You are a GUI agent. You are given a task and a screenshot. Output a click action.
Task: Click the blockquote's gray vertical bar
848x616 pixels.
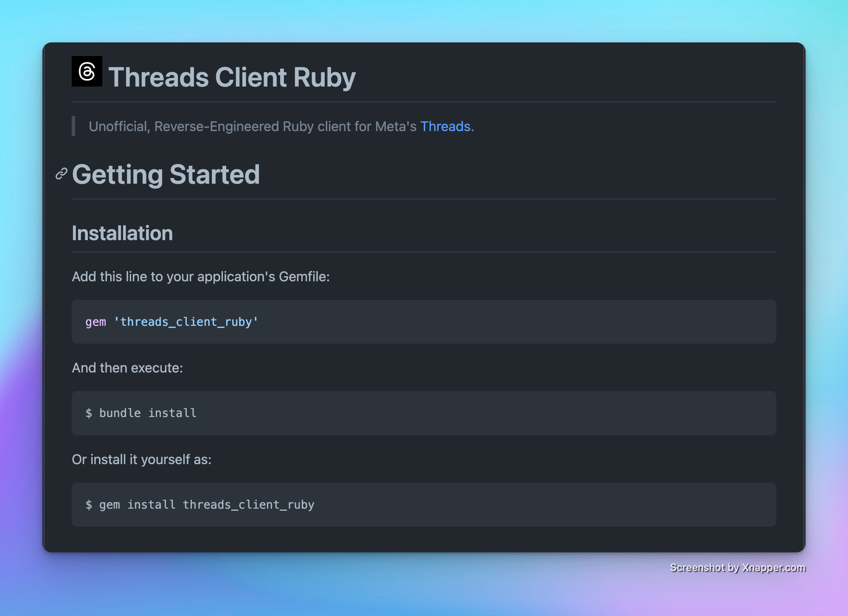(74, 126)
